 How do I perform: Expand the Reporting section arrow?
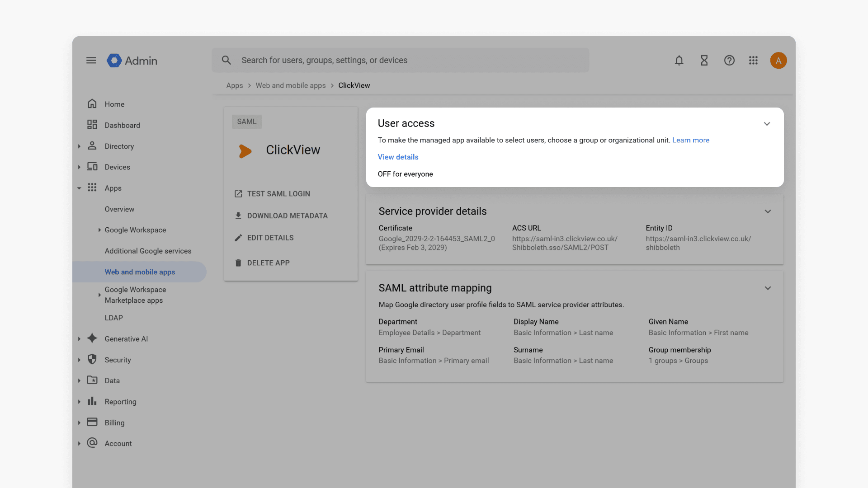pyautogui.click(x=79, y=402)
